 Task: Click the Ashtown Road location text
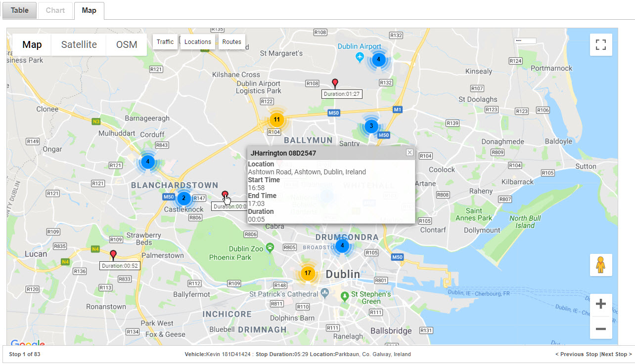[x=307, y=172]
